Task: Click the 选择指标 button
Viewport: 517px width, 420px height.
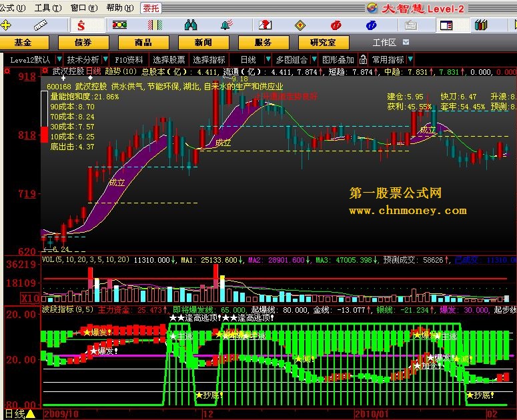Action: point(209,59)
